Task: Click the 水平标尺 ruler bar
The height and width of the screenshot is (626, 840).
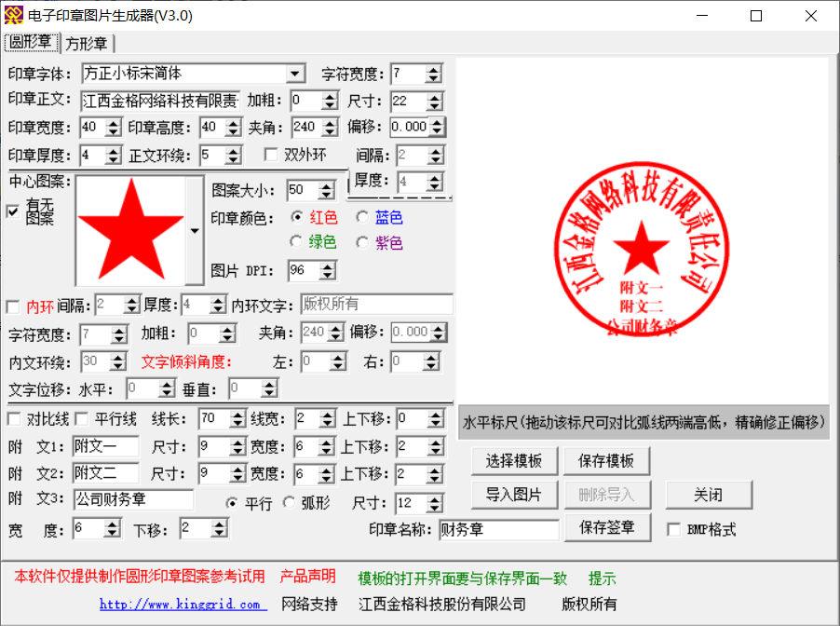Action: (x=644, y=422)
